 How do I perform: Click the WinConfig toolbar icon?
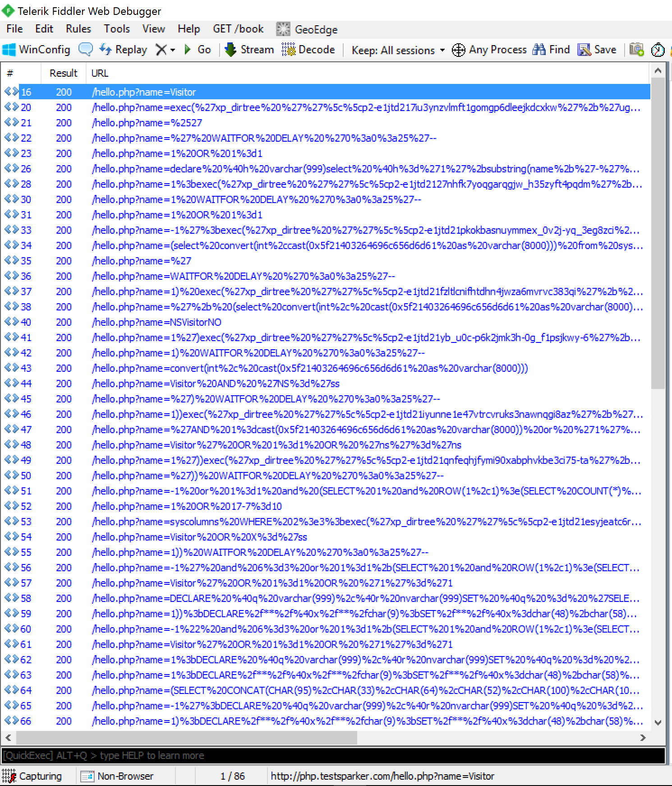pos(9,50)
